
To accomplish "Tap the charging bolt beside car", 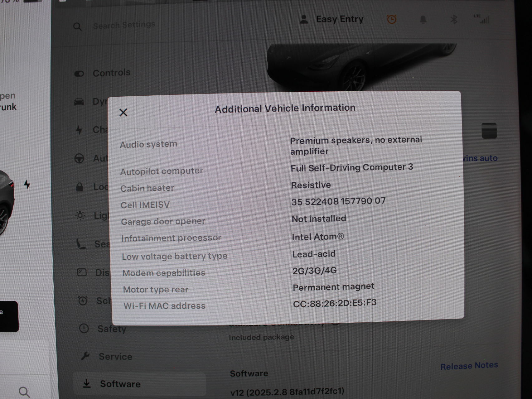I will pyautogui.click(x=27, y=184).
